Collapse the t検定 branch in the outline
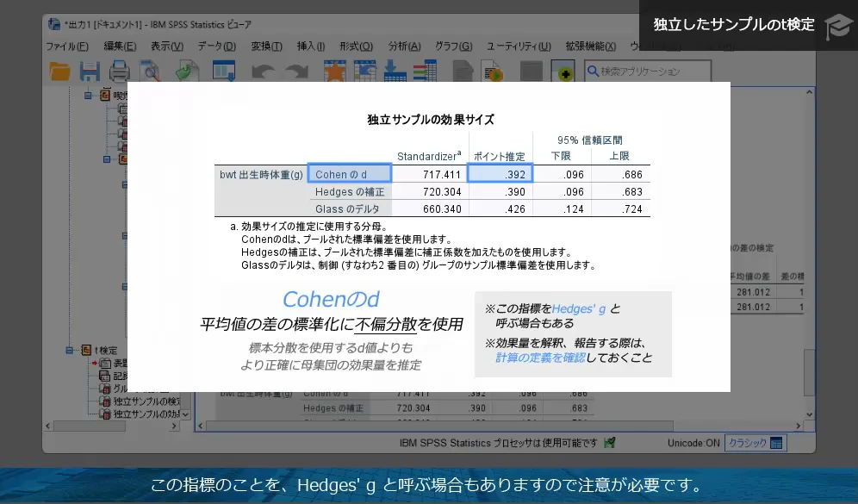 point(67,350)
